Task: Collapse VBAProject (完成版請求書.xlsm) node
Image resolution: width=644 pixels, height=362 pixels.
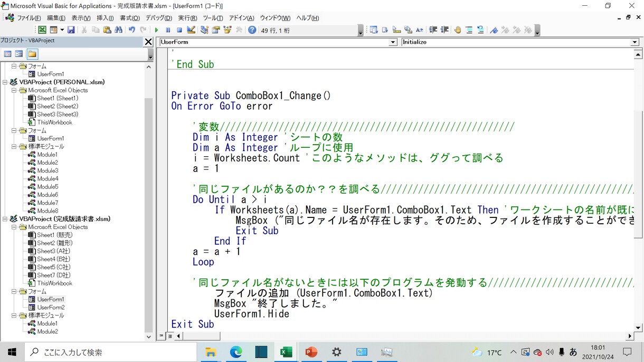Action: coord(5,219)
